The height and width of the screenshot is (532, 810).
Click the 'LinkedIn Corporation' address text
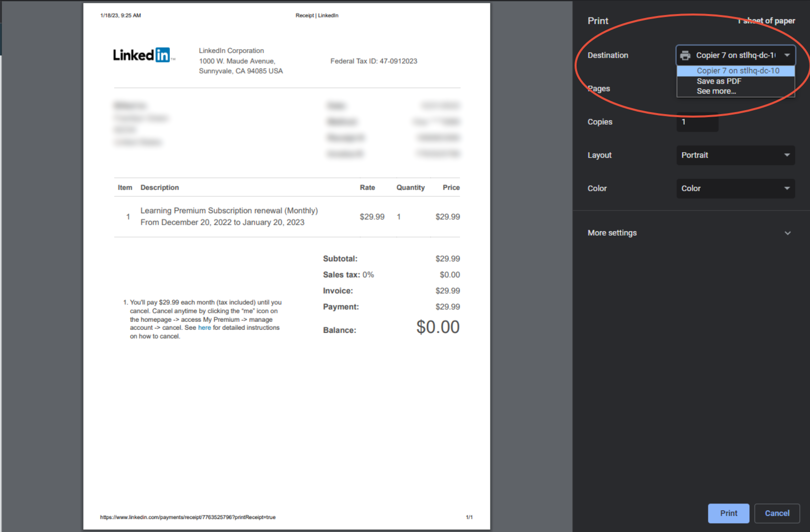231,51
